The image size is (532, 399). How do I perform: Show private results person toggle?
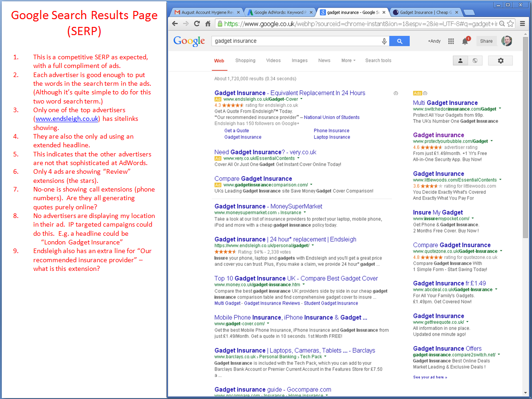[460, 61]
